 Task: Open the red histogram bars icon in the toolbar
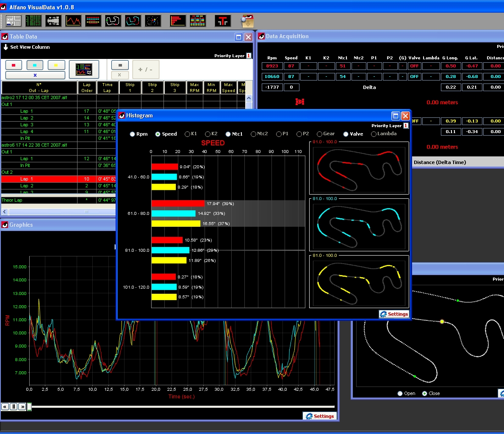click(x=178, y=21)
